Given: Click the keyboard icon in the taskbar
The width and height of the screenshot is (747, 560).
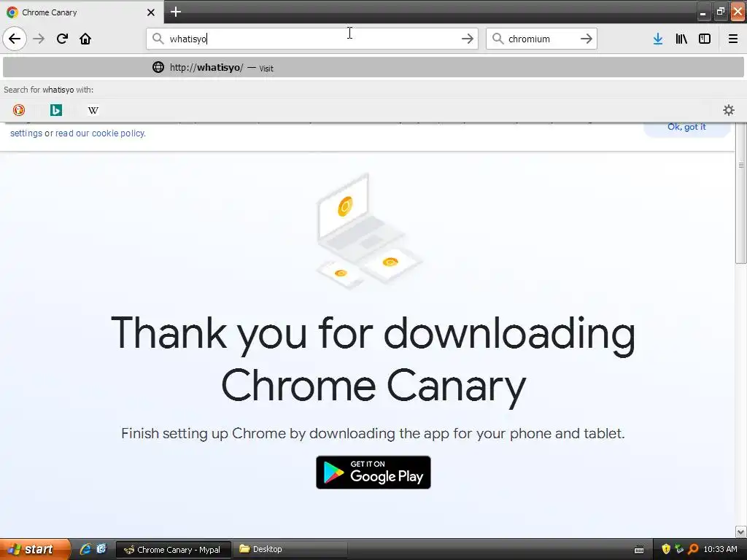Looking at the screenshot, I should pyautogui.click(x=639, y=550).
